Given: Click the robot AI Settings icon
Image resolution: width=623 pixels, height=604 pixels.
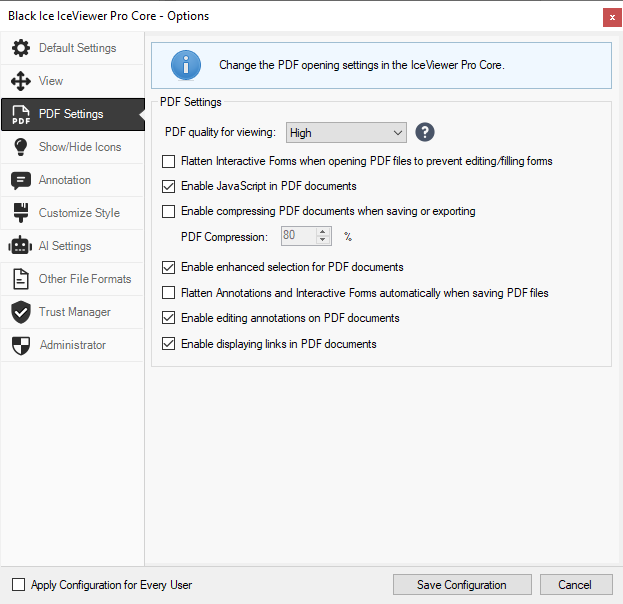Looking at the screenshot, I should (x=20, y=246).
